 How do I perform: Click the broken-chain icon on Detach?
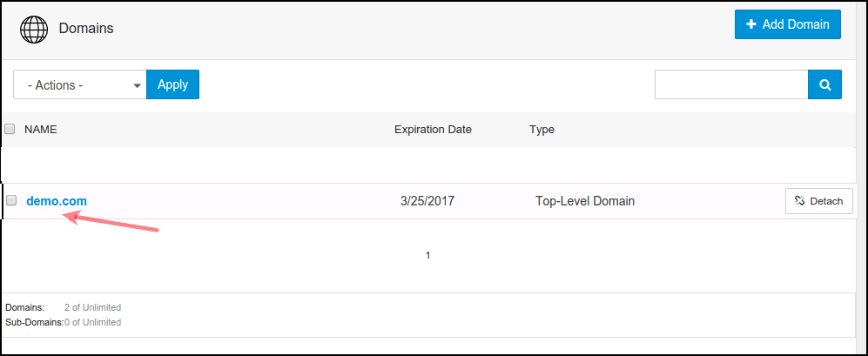(x=800, y=201)
